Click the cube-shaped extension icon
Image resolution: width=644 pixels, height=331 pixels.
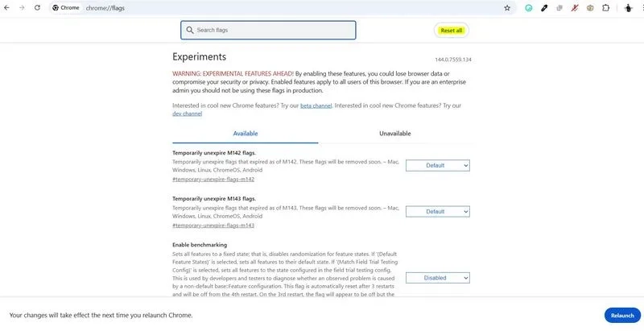(590, 8)
